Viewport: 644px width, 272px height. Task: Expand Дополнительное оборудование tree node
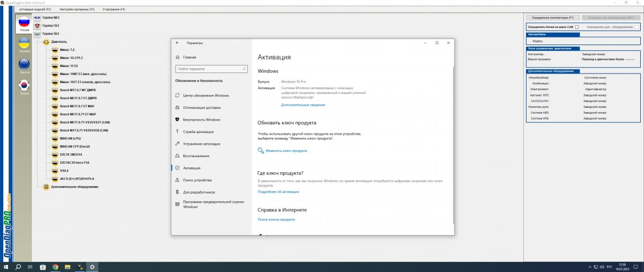pos(75,187)
